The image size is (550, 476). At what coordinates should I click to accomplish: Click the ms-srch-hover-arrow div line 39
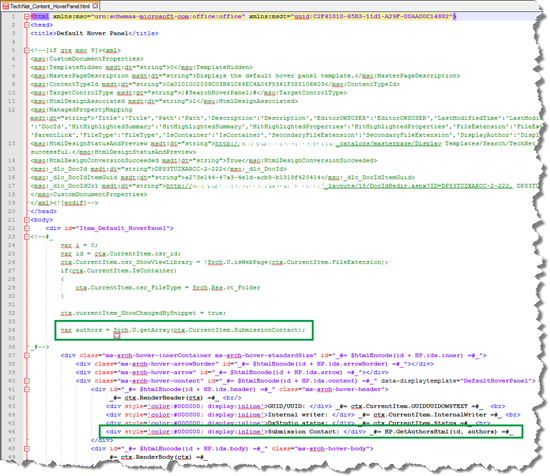232,373
